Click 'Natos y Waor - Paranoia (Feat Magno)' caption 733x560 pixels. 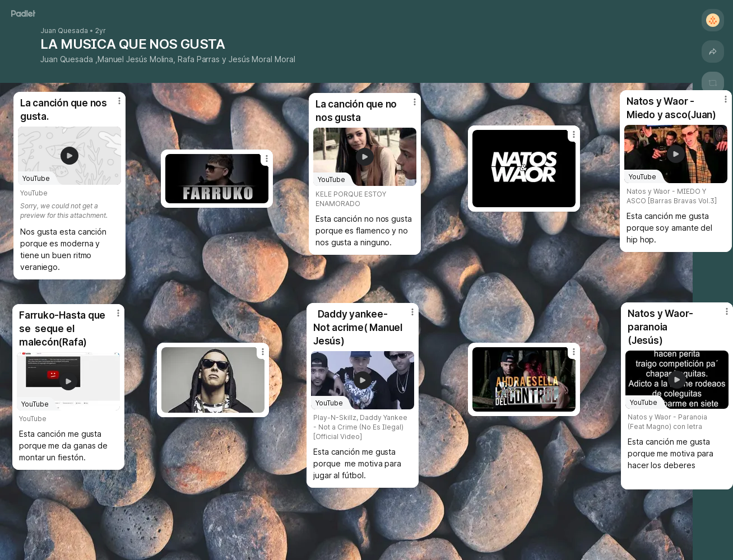[667, 422]
